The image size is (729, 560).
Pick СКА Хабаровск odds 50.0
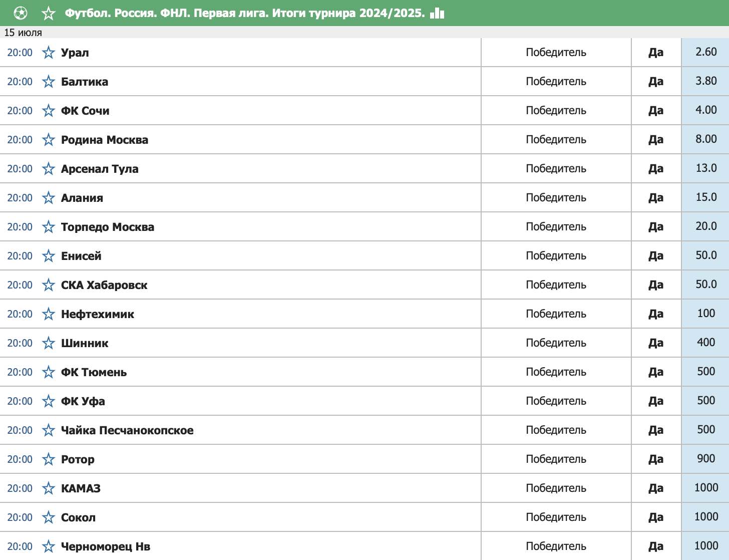pyautogui.click(x=705, y=285)
